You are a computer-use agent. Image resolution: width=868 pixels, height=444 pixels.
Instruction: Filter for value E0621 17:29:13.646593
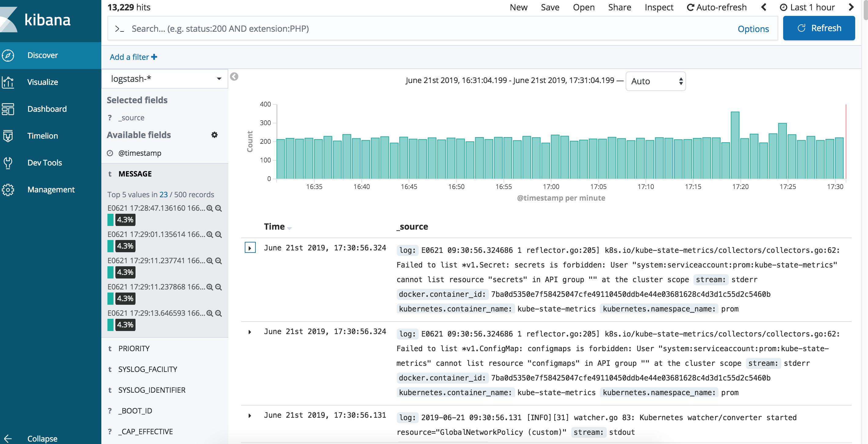click(x=210, y=314)
